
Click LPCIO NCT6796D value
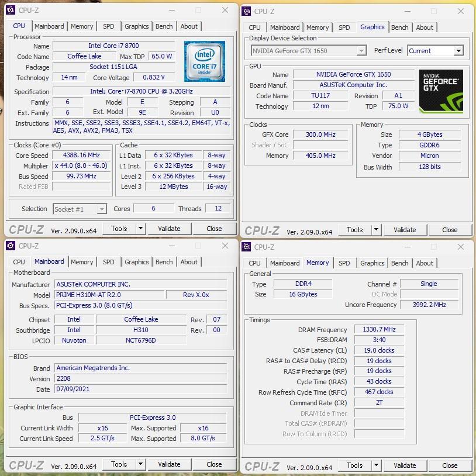tap(141, 340)
